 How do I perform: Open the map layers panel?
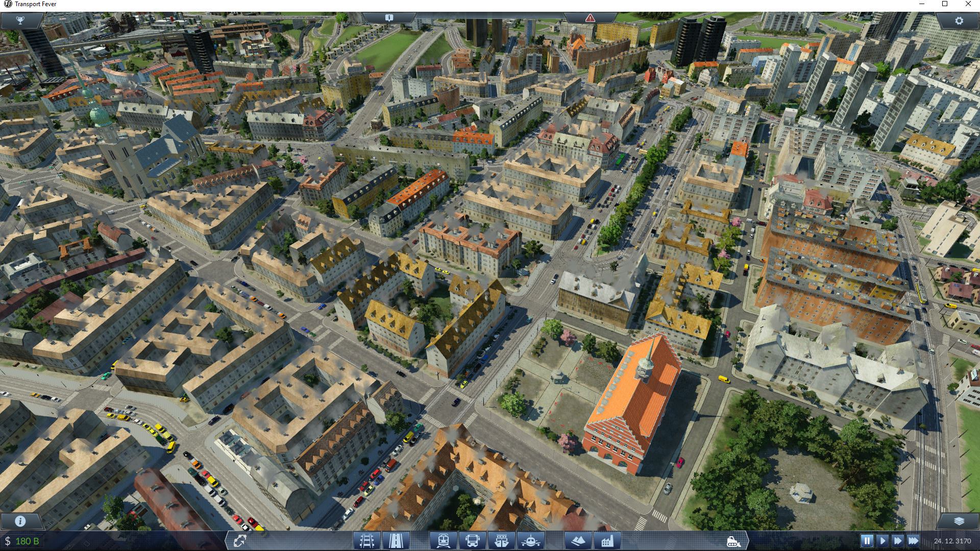[959, 521]
